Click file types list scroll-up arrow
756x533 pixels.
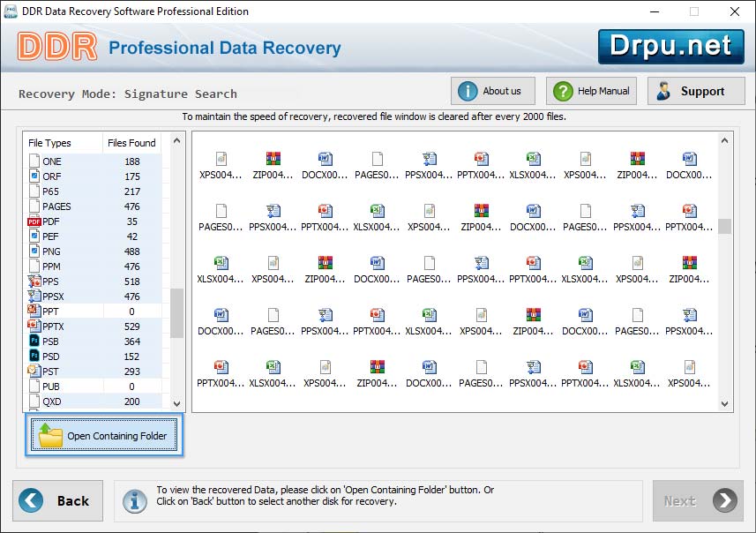coord(177,141)
